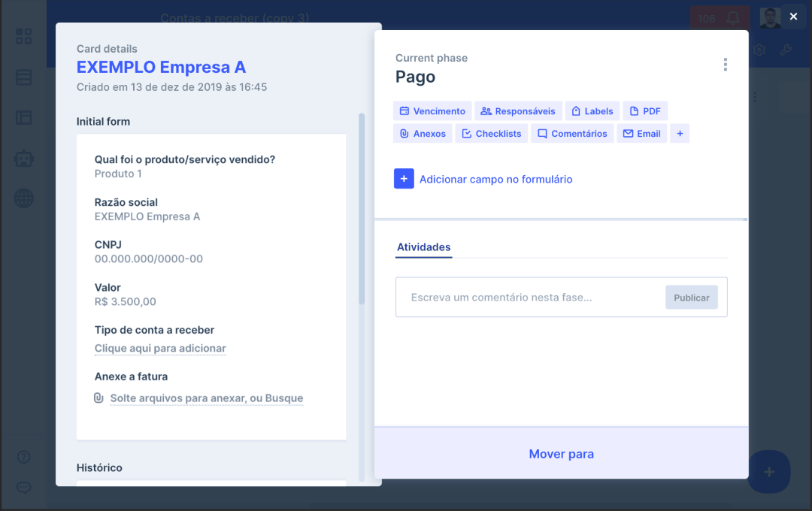Screen dimensions: 812x511
Task: Open the dashboard grid icon in sidebar
Action: coord(24,36)
